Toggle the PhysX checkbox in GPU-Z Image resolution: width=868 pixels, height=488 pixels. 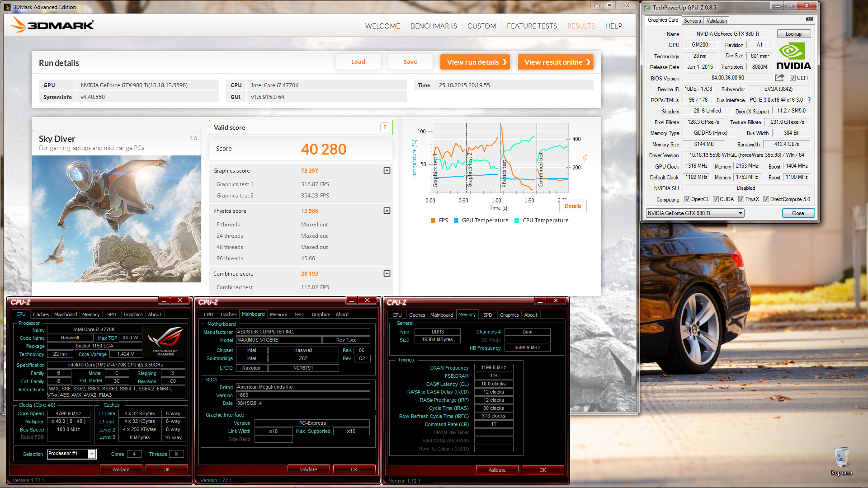pyautogui.click(x=741, y=199)
